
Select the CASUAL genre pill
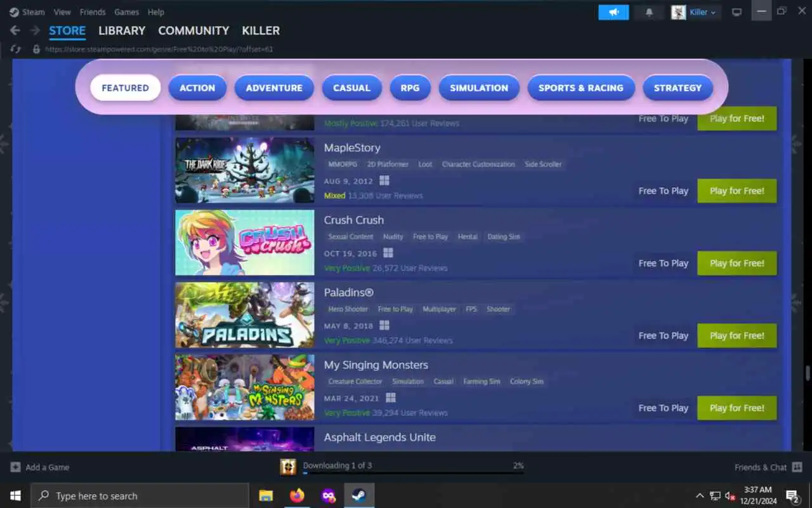[x=351, y=88]
